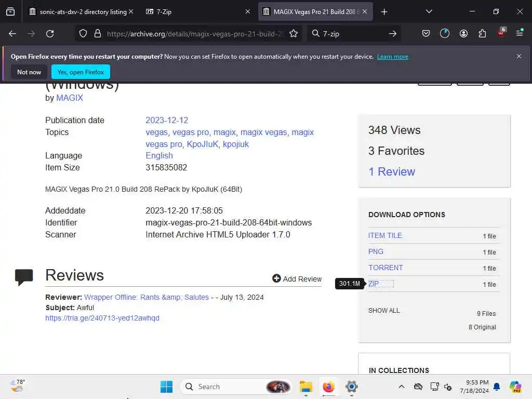532x399 pixels.
Task: Submit 7-zip search with arrow
Action: (393, 34)
